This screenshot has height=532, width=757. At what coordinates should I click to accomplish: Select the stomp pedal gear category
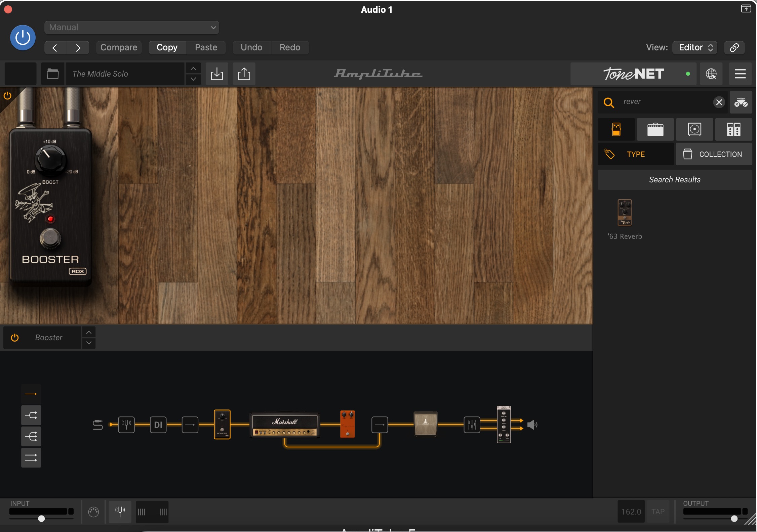(616, 129)
